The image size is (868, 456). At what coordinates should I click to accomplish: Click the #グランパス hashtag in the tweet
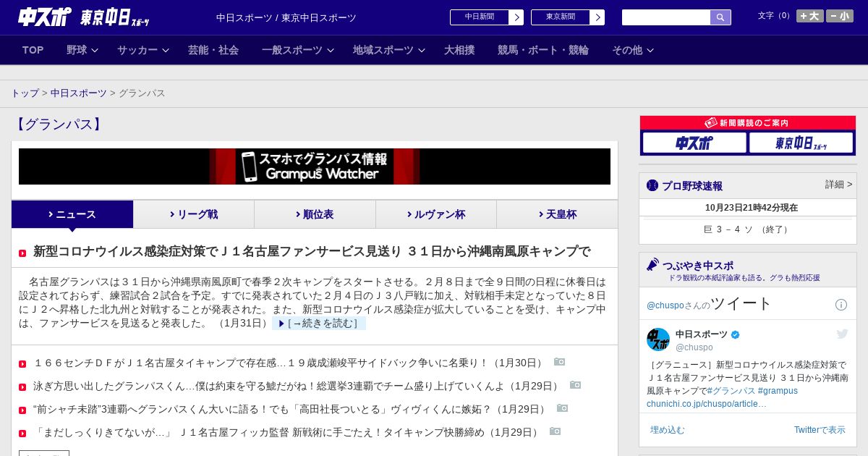(x=731, y=391)
